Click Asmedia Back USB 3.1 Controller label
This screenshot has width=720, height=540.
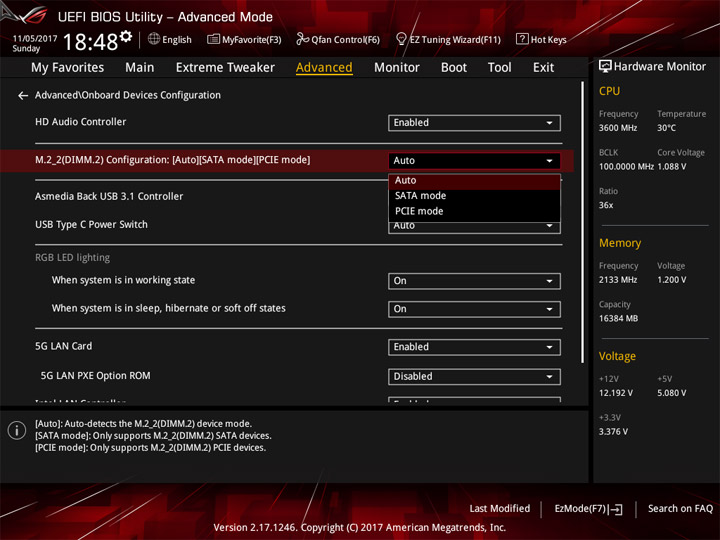(109, 197)
